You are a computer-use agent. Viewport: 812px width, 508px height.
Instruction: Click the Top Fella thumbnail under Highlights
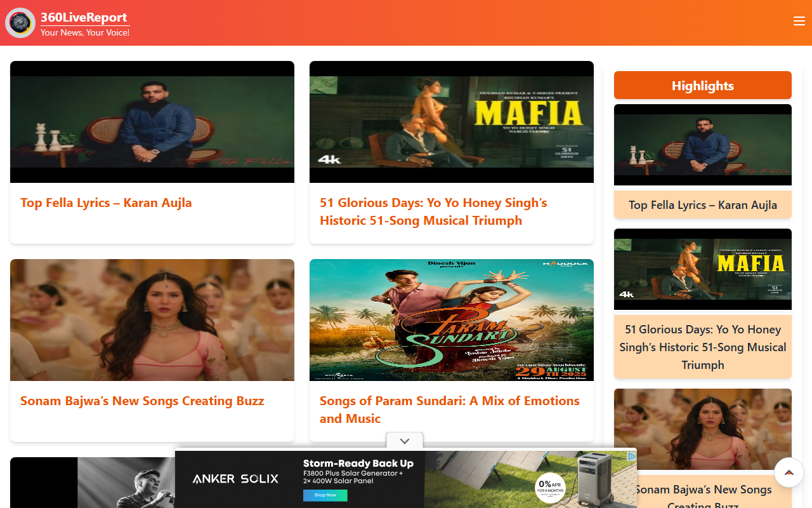[x=703, y=145]
